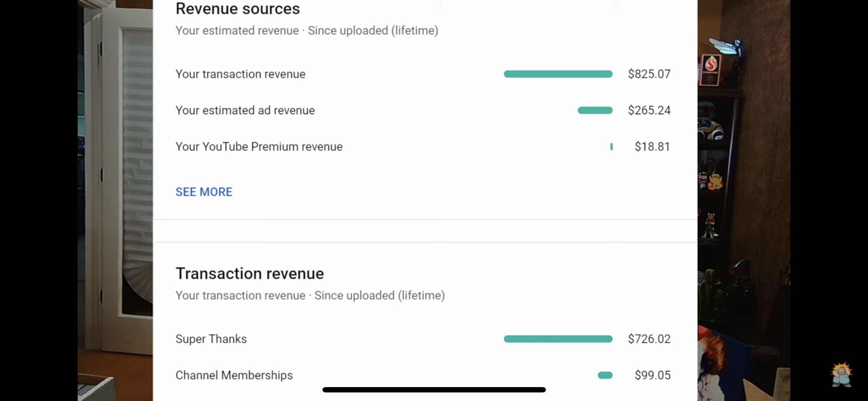Select 'Your YouTube Premium revenue' row label

click(259, 146)
